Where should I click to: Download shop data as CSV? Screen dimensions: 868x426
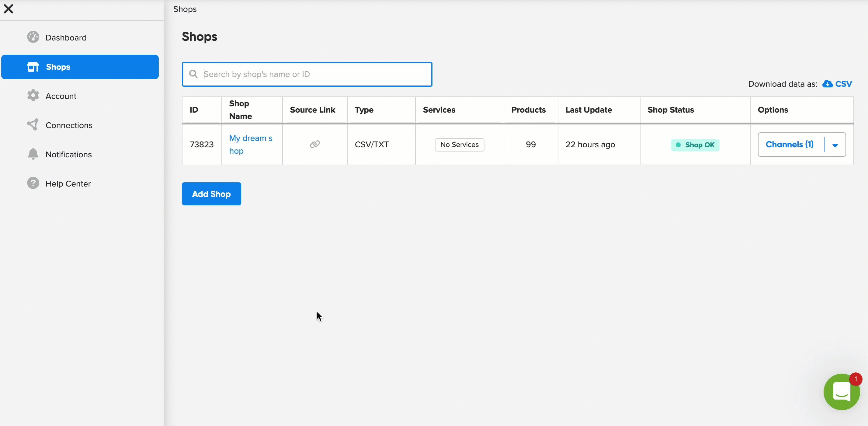click(837, 84)
